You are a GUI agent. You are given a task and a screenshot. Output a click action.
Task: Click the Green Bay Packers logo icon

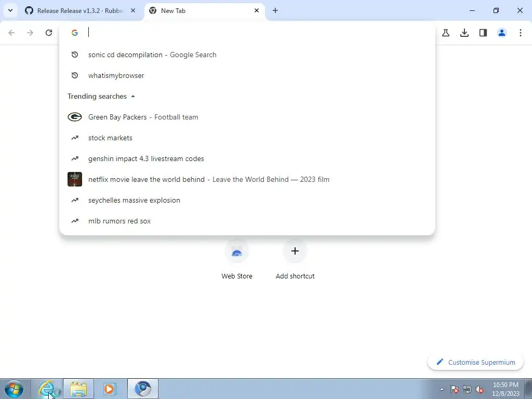75,117
